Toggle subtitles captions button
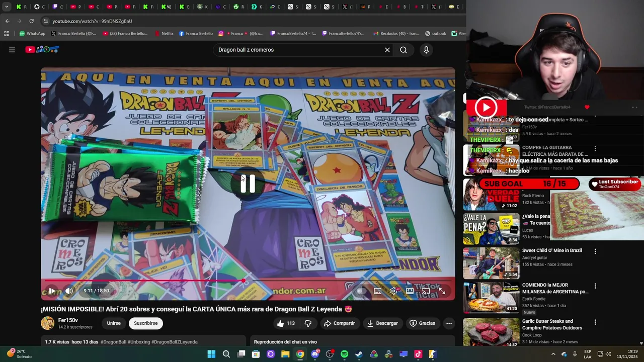The height and width of the screenshot is (362, 644). click(x=378, y=291)
